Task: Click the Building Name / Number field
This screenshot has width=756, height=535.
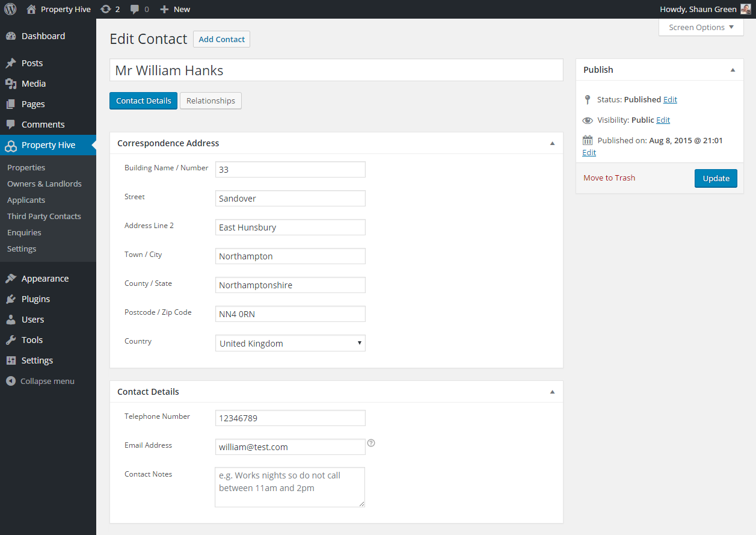Action: pyautogui.click(x=290, y=169)
